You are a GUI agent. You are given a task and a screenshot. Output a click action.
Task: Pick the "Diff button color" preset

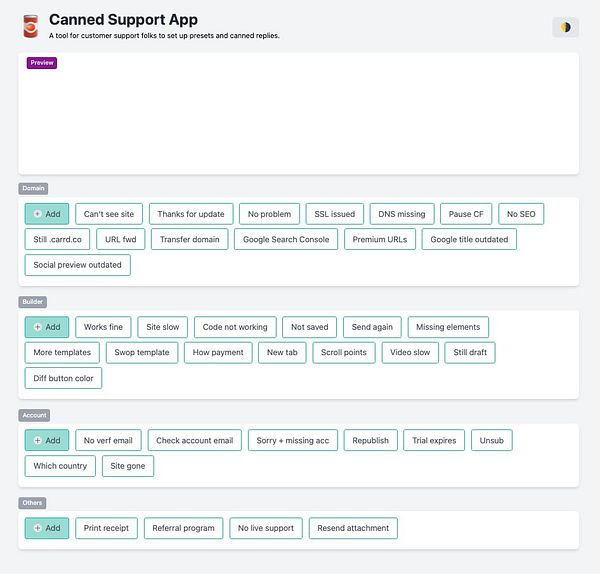[64, 378]
